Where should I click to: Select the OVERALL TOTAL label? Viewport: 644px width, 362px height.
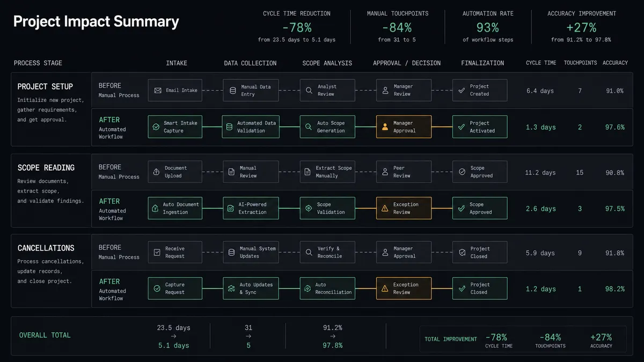pos(45,335)
